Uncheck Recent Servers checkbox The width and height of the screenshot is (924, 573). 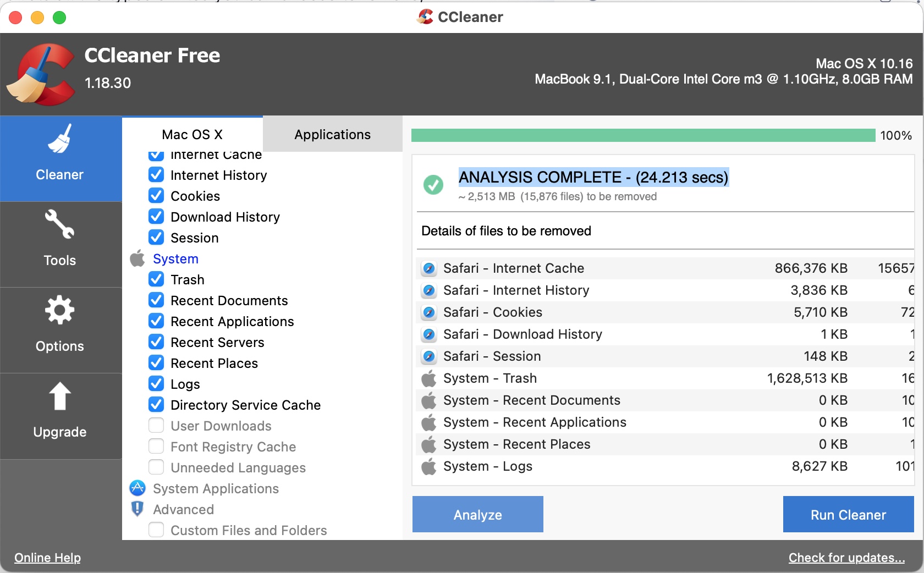point(156,342)
